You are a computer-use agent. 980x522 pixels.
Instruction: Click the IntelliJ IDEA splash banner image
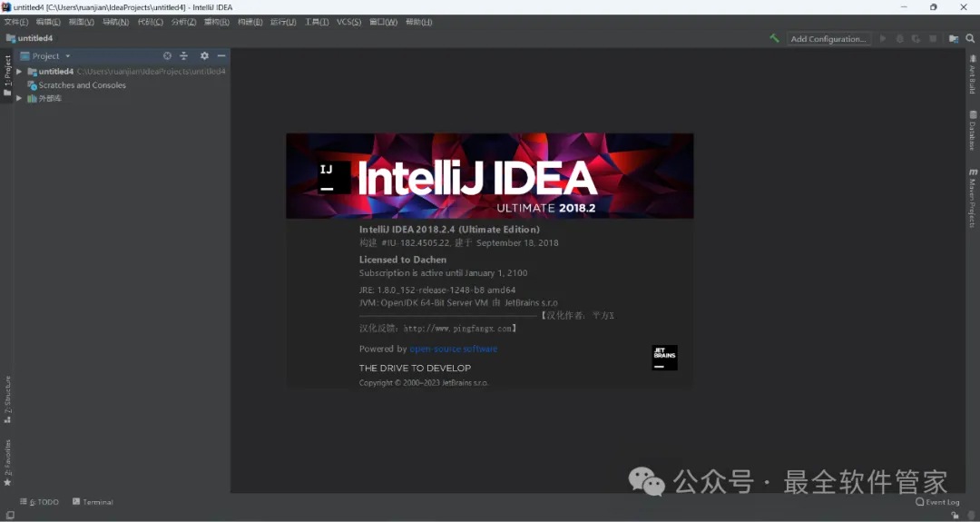[489, 176]
